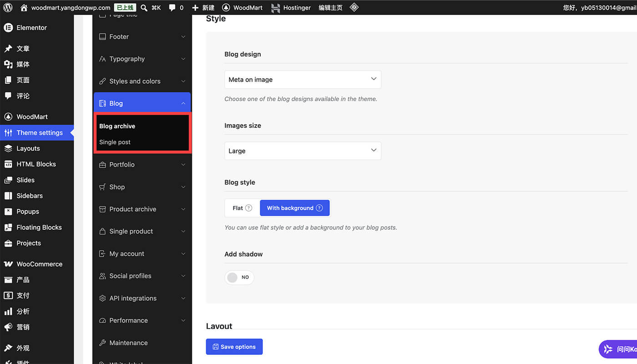The width and height of the screenshot is (637, 364).
Task: Open 支付 in the admin menu
Action: click(37, 296)
